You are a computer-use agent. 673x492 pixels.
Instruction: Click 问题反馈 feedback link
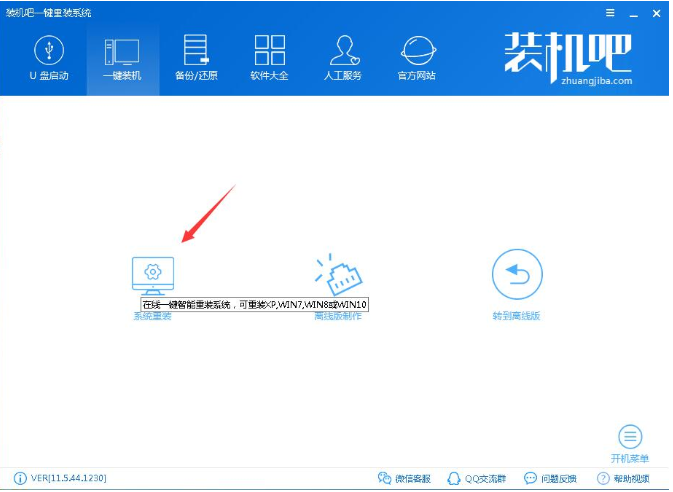[551, 479]
